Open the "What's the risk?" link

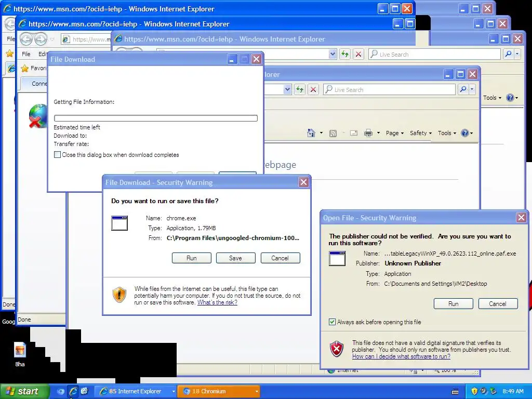(x=217, y=302)
